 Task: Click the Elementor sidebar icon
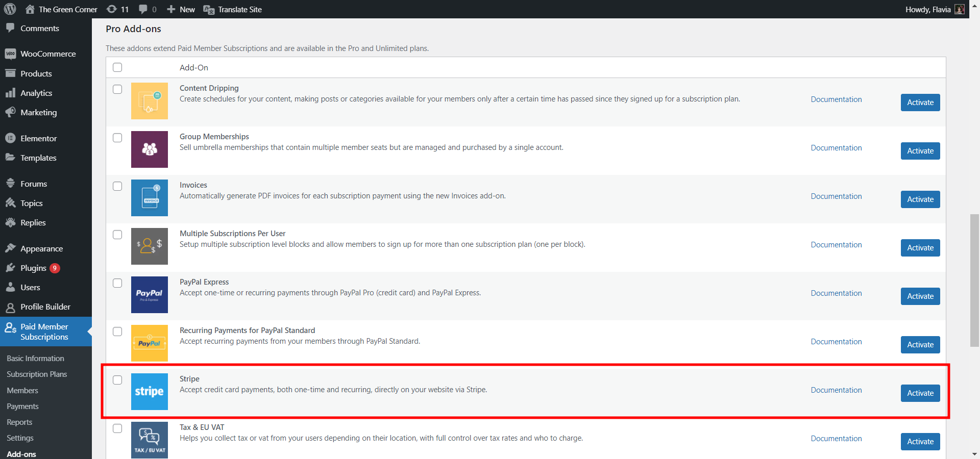point(10,138)
